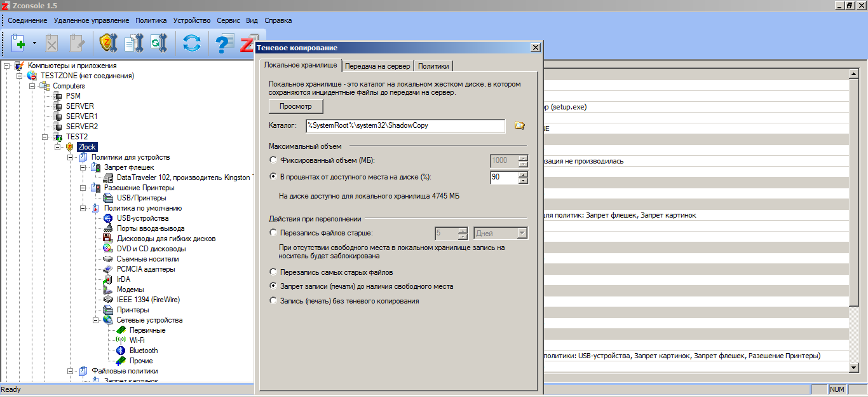This screenshot has width=868, height=397.
Task: Open the documents-with-wrench settings icon
Action: (x=133, y=43)
